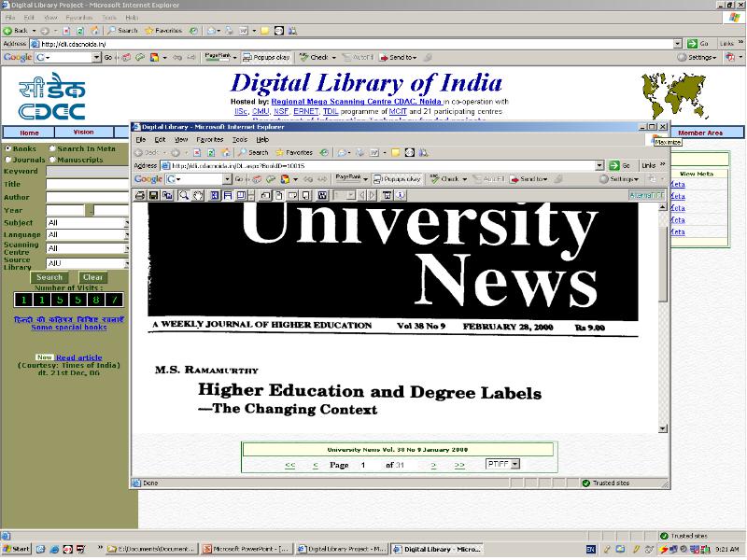Click Refresh icon in main Digital Library Project toolbar
This screenshot has width=747, height=560.
click(80, 31)
